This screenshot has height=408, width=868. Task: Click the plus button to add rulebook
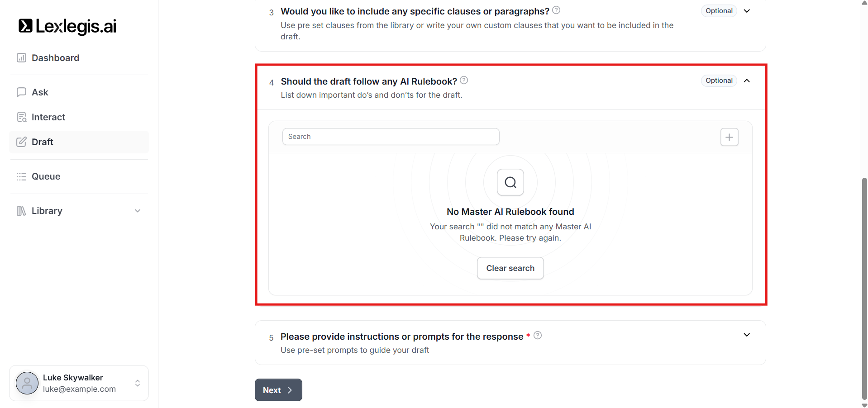pyautogui.click(x=729, y=137)
